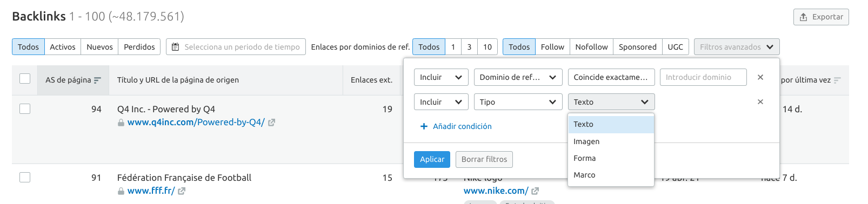Image resolution: width=868 pixels, height=204 pixels.
Task: Check the Fédération Française de Football row
Action: click(25, 178)
